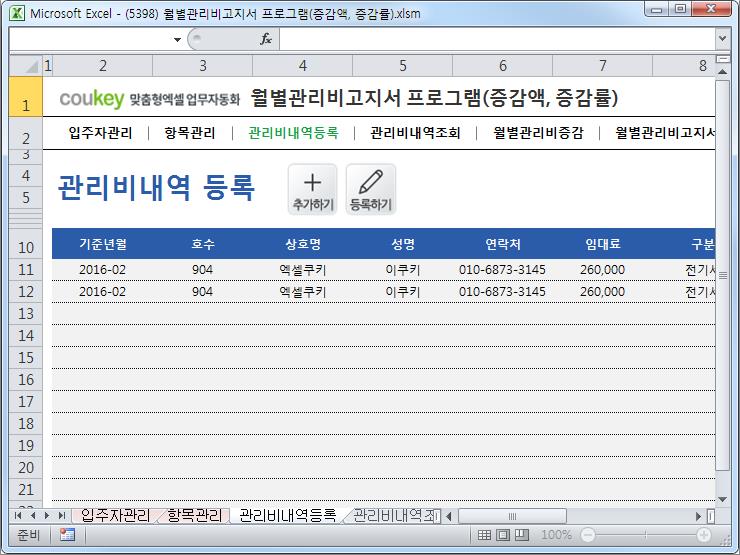Click the 준비 status text
740x555 pixels.
(28, 535)
